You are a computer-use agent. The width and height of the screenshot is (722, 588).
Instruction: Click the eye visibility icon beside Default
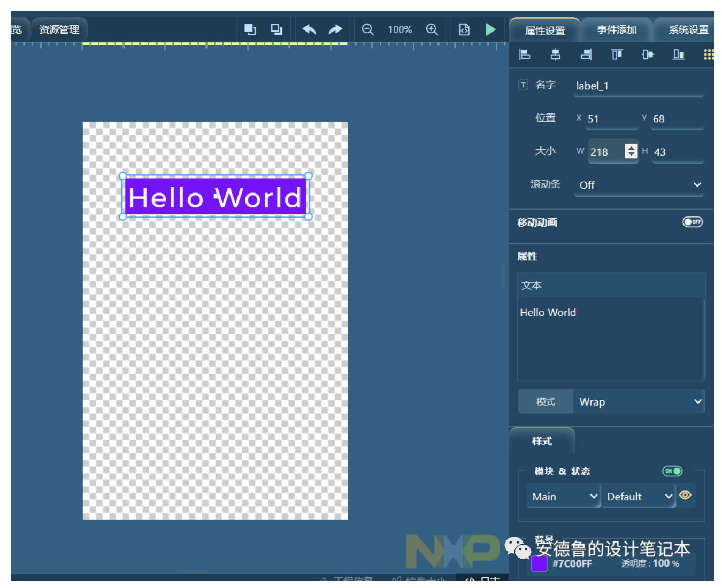[x=685, y=496]
